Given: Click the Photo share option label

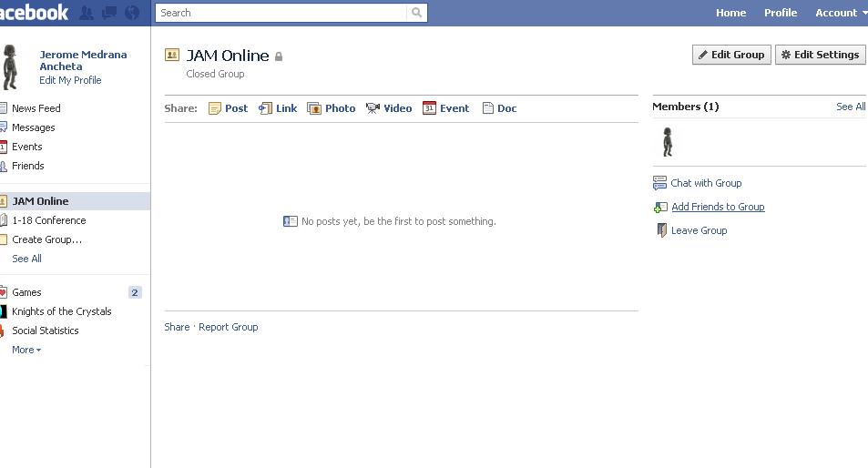Looking at the screenshot, I should pyautogui.click(x=340, y=108).
